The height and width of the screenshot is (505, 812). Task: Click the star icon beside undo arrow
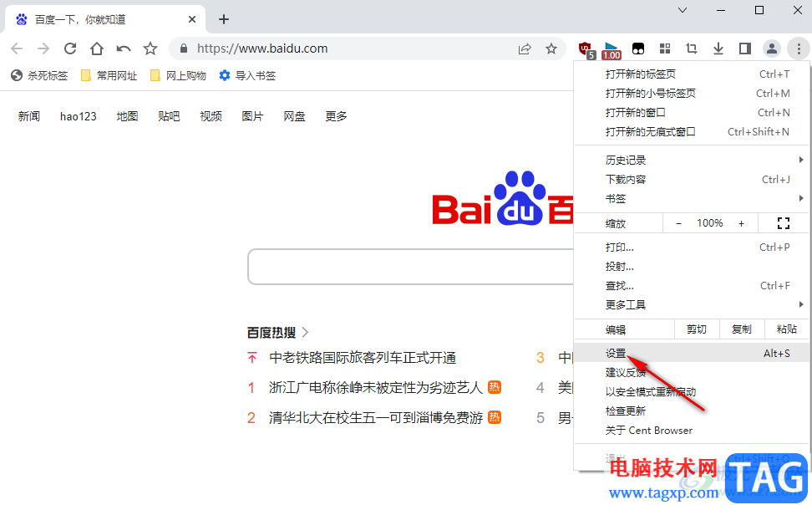[x=150, y=48]
